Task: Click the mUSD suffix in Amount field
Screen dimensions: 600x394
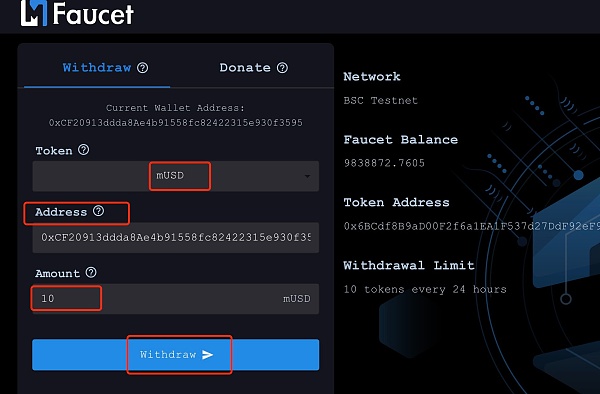Action: coord(297,299)
